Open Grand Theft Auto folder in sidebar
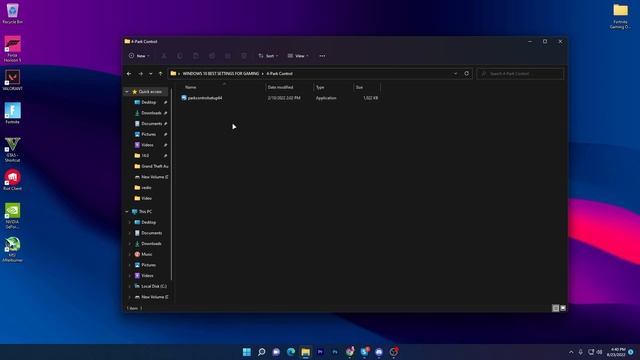The height and width of the screenshot is (360, 640). (151, 167)
